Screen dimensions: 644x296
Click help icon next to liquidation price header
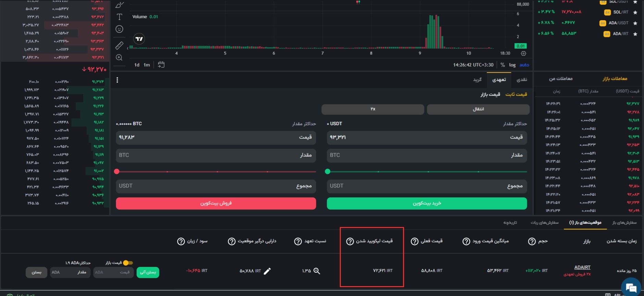[x=350, y=241]
